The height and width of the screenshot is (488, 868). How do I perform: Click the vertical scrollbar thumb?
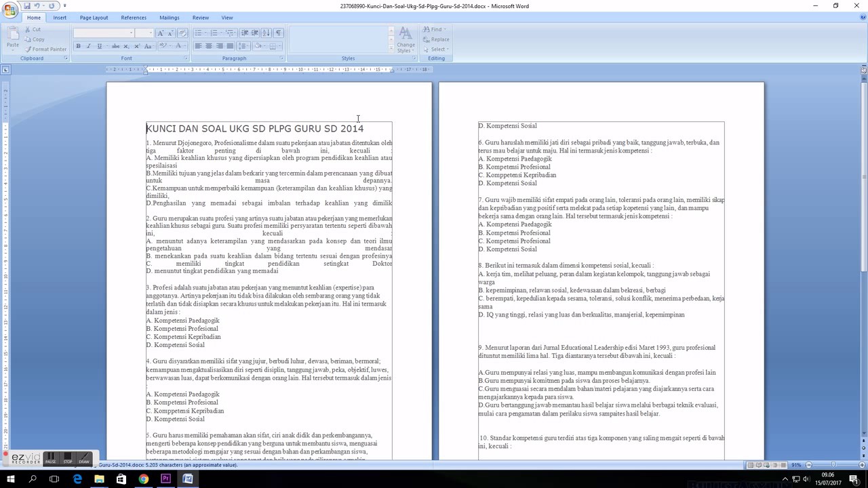tap(863, 176)
